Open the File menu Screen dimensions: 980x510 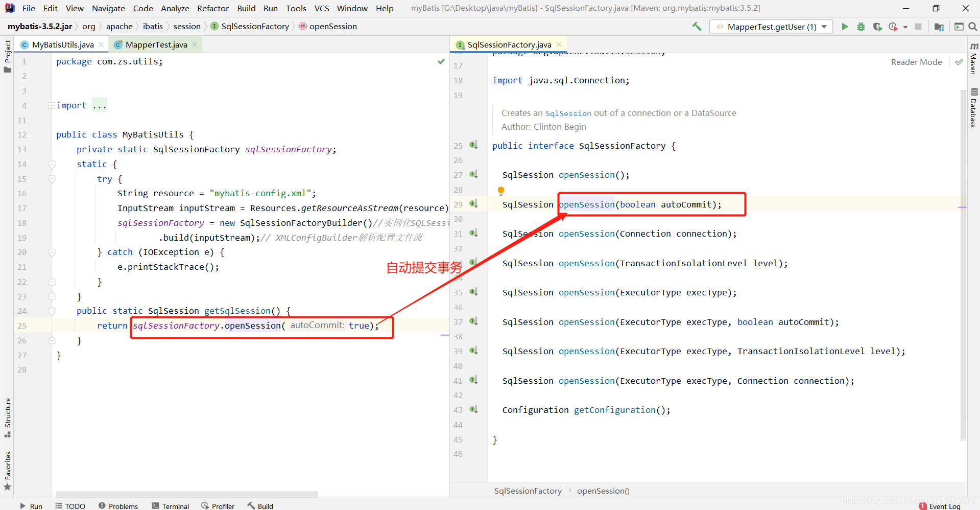click(29, 8)
